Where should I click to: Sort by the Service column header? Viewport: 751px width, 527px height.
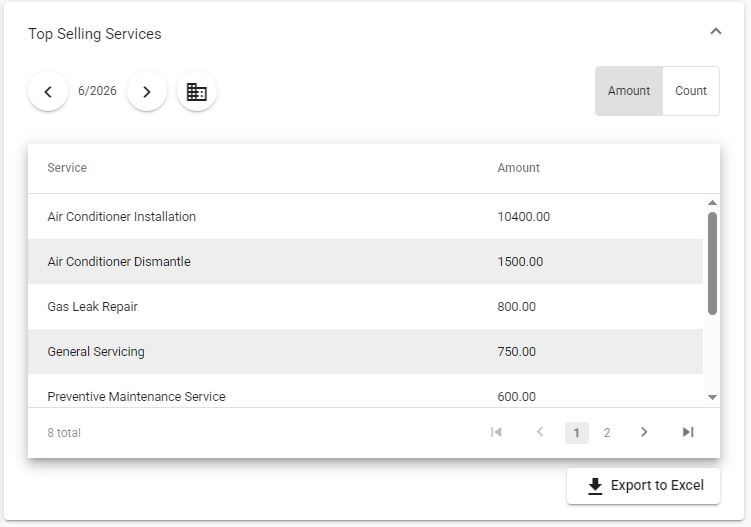(x=67, y=168)
